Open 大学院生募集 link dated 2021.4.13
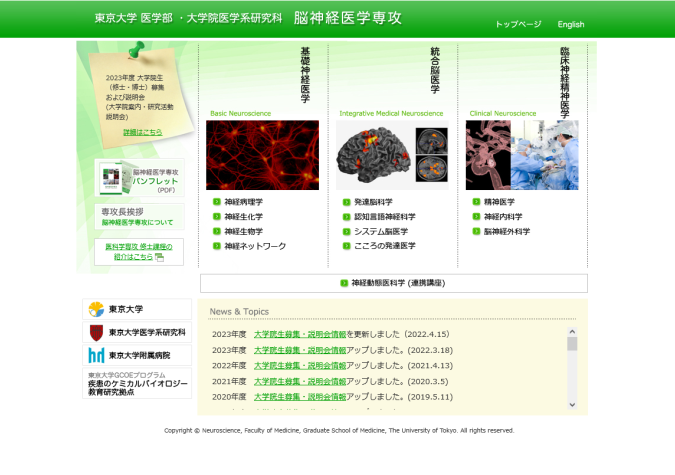This screenshot has width=675, height=475. 300,366
